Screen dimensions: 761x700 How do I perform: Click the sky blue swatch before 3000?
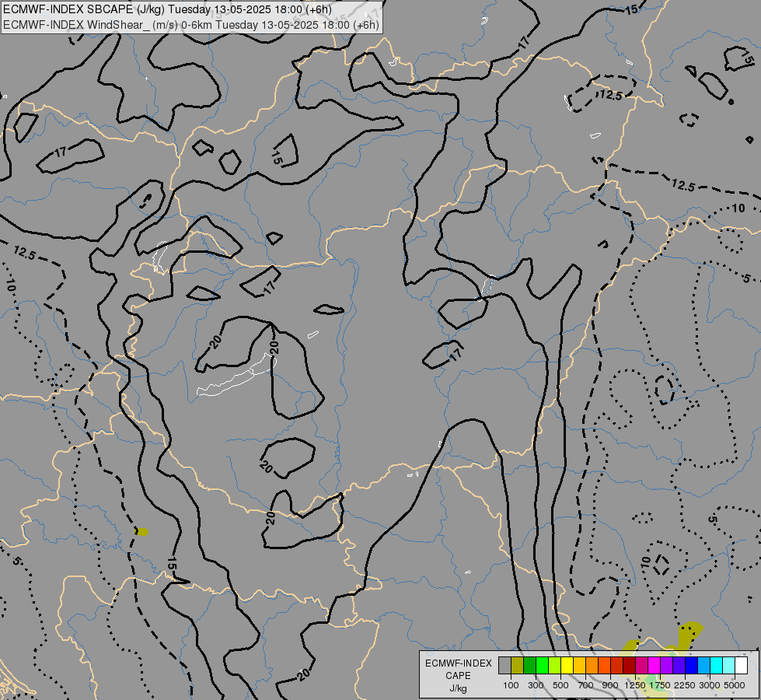point(704,666)
